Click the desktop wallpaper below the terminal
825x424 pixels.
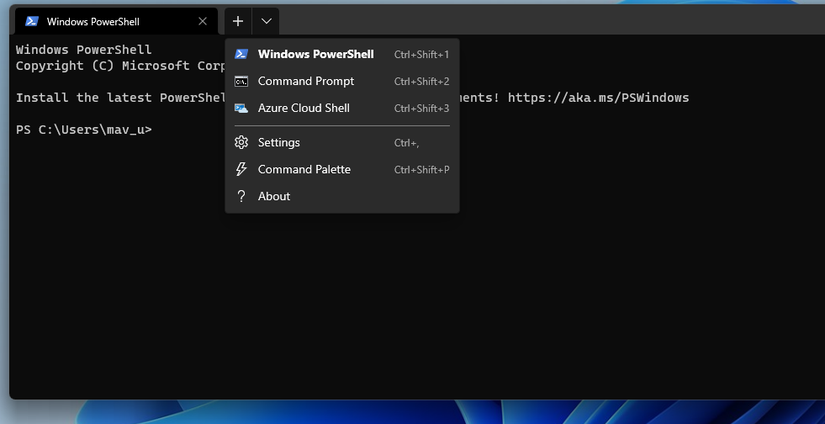pos(400,412)
